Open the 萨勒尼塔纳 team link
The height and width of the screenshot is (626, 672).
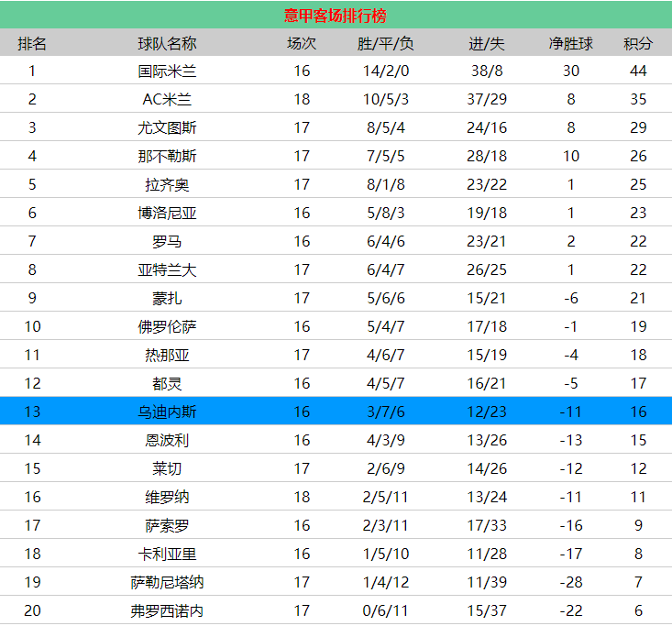[x=167, y=583]
